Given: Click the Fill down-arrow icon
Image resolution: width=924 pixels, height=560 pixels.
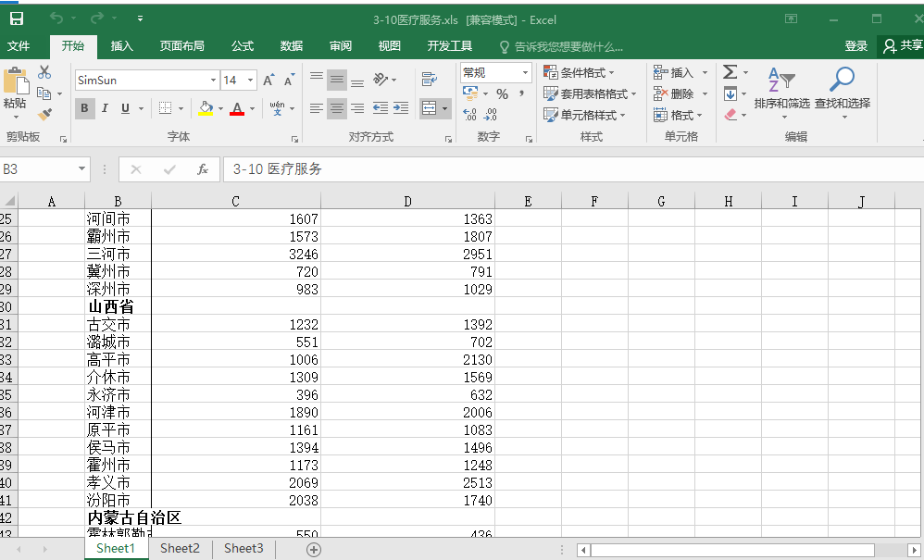Looking at the screenshot, I should [x=730, y=93].
